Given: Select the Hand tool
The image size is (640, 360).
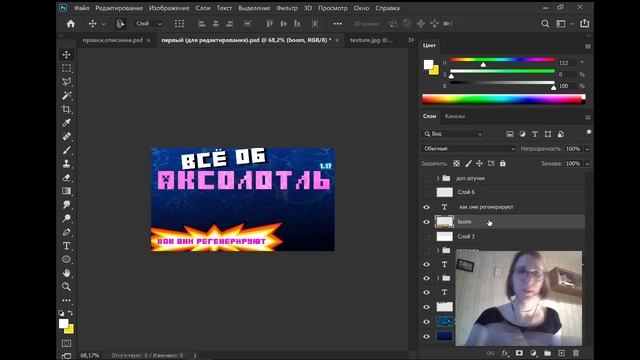Looking at the screenshot, I should click(67, 273).
